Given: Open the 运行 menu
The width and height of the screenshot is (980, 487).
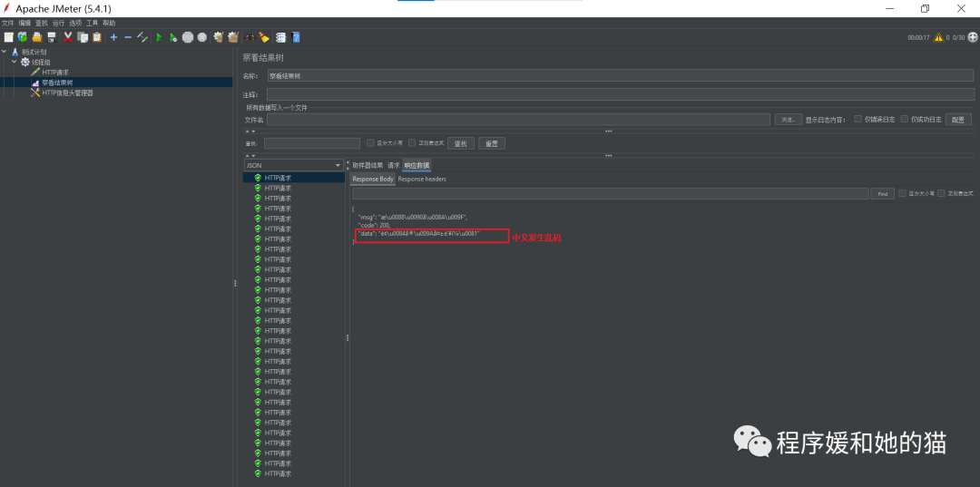Looking at the screenshot, I should pyautogui.click(x=58, y=23).
